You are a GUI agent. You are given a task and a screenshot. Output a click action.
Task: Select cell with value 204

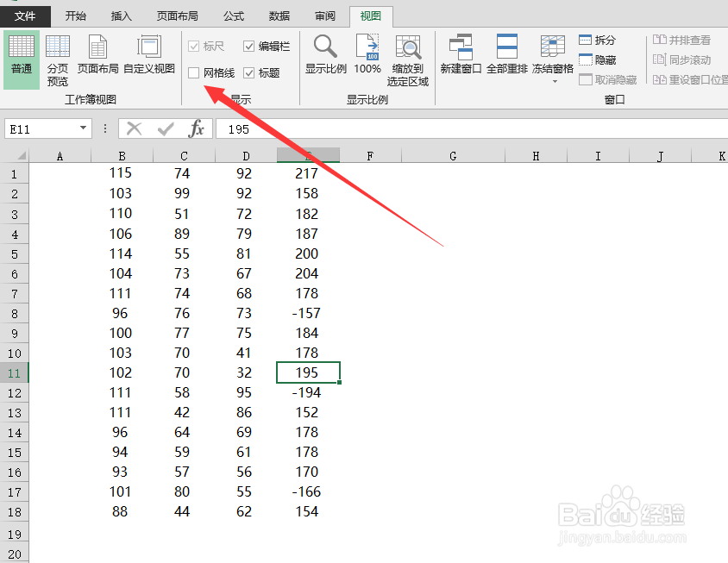click(x=308, y=273)
